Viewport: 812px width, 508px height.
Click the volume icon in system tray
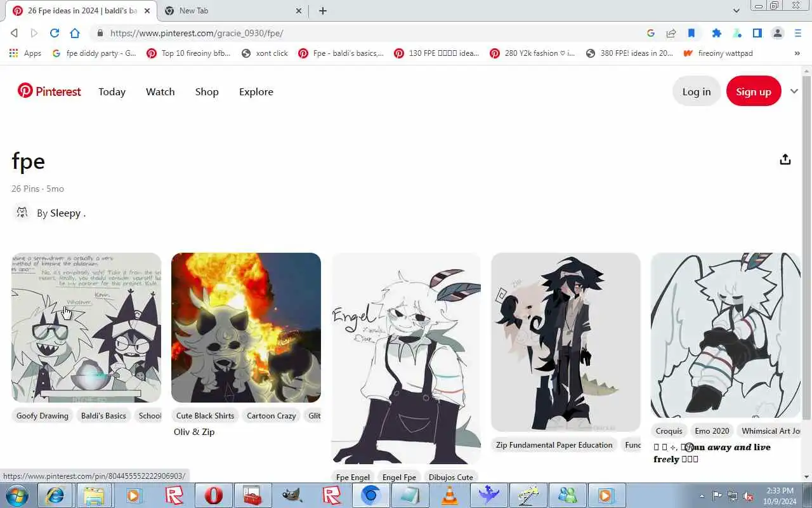[x=749, y=496]
